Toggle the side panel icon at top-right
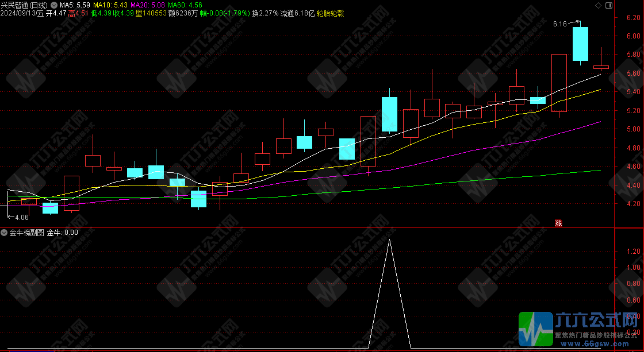The image size is (644, 352). click(608, 5)
